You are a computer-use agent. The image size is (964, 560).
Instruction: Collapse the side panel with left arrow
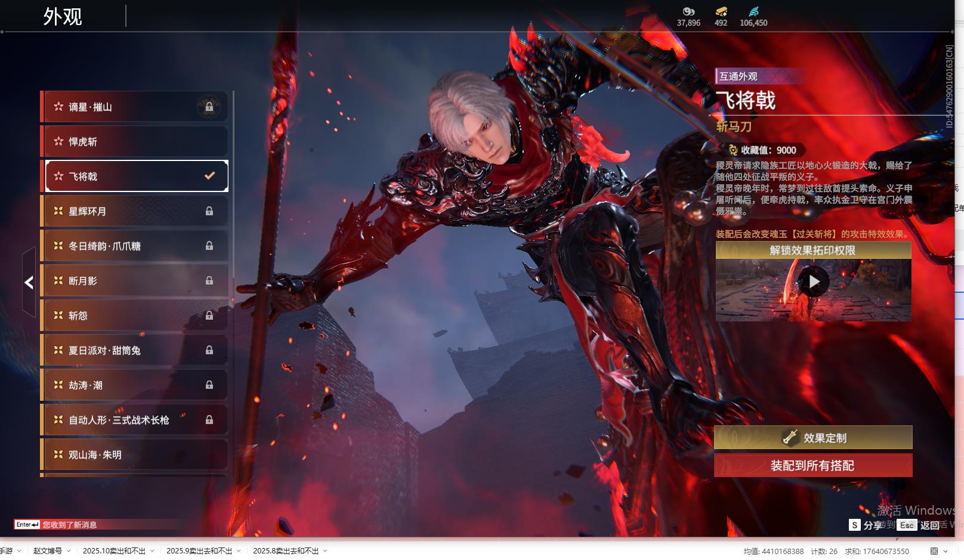click(29, 282)
